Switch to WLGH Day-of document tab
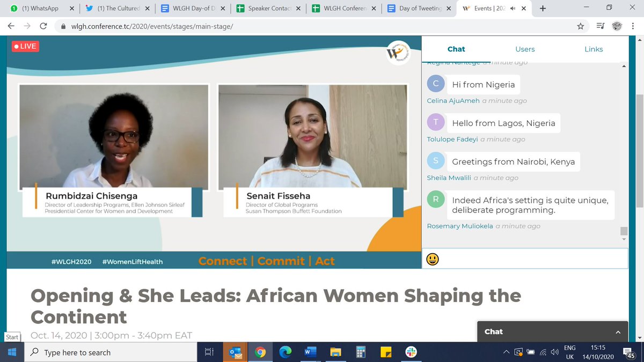Screen dimensions: 644x362 192,9
